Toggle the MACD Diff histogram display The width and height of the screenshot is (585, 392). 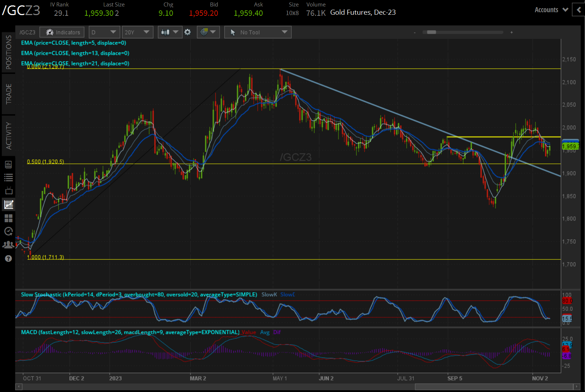pyautogui.click(x=277, y=332)
